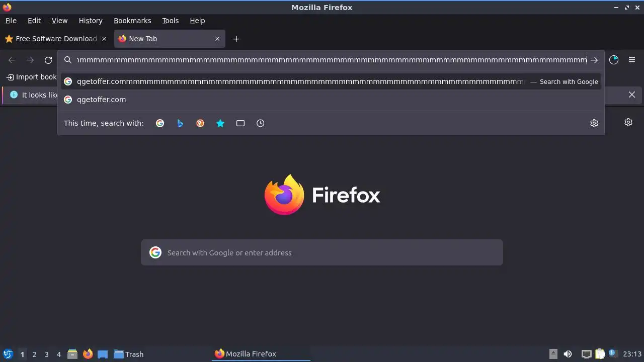The width and height of the screenshot is (644, 362).
Task: Open the circular Firefox toolbar icon beside the menu button
Action: [614, 60]
